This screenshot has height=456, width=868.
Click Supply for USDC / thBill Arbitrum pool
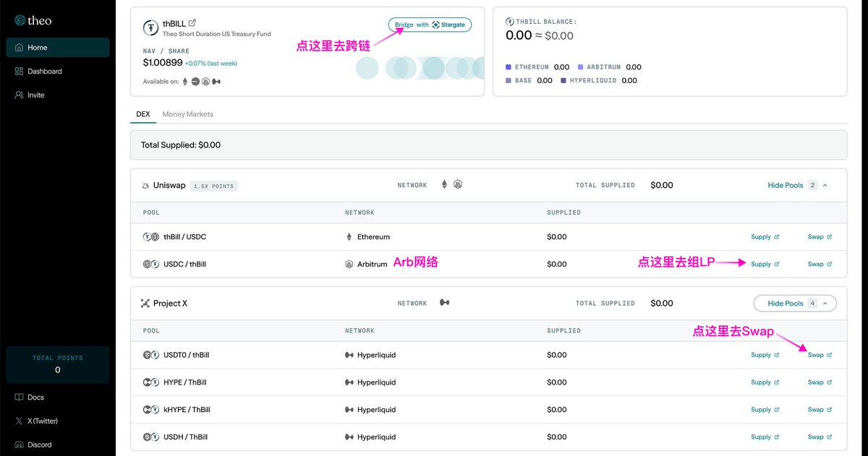coord(765,264)
